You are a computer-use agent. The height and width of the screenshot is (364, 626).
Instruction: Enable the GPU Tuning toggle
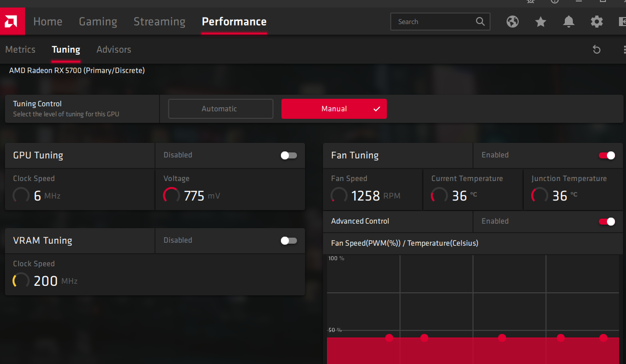pos(289,155)
